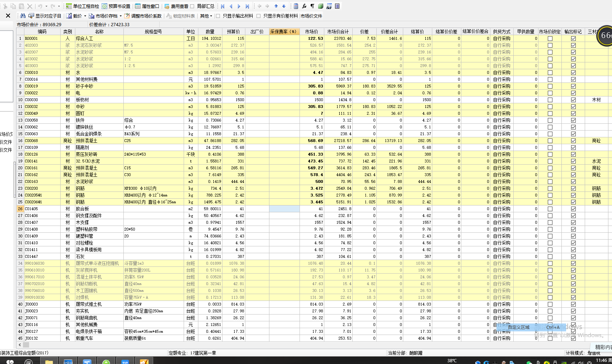Screen dimensions: 612x364
Task: Click the Cut scissors icon
Action: (5, 6)
